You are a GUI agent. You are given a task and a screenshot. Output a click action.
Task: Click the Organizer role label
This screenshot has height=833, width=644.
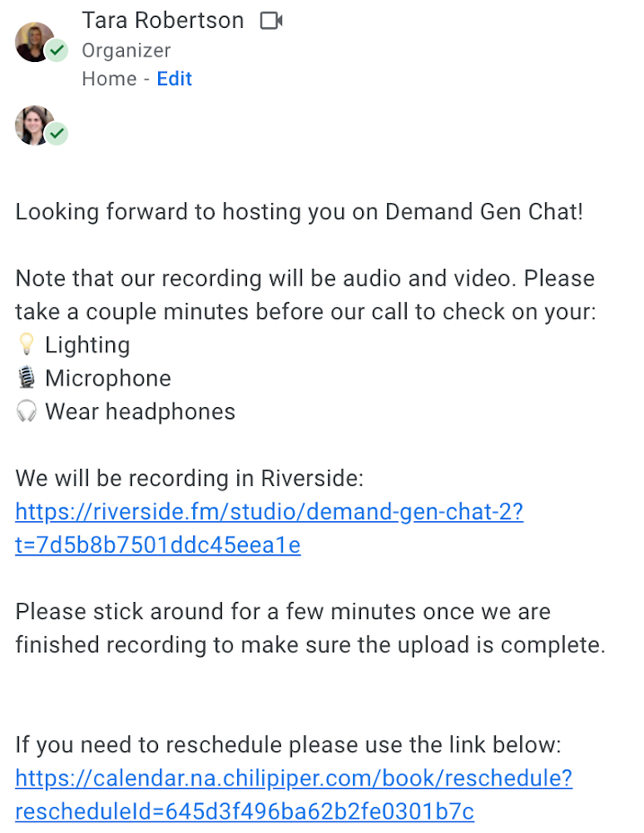[126, 50]
